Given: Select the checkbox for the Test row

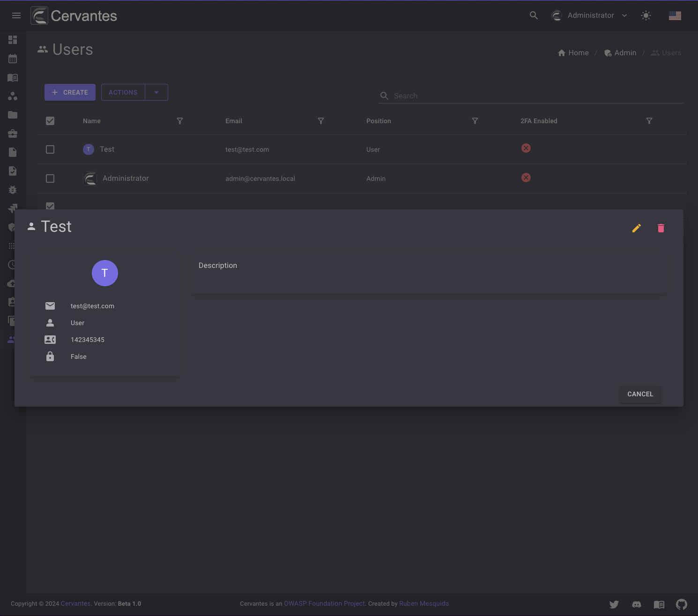Looking at the screenshot, I should click(x=50, y=149).
